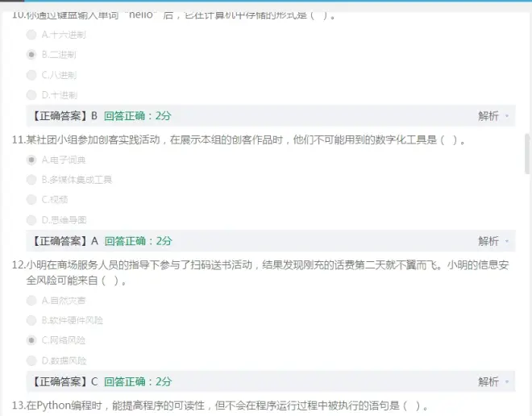Choose the 视频 option in question 11
Image resolution: width=532 pixels, height=416 pixels.
pyautogui.click(x=31, y=199)
